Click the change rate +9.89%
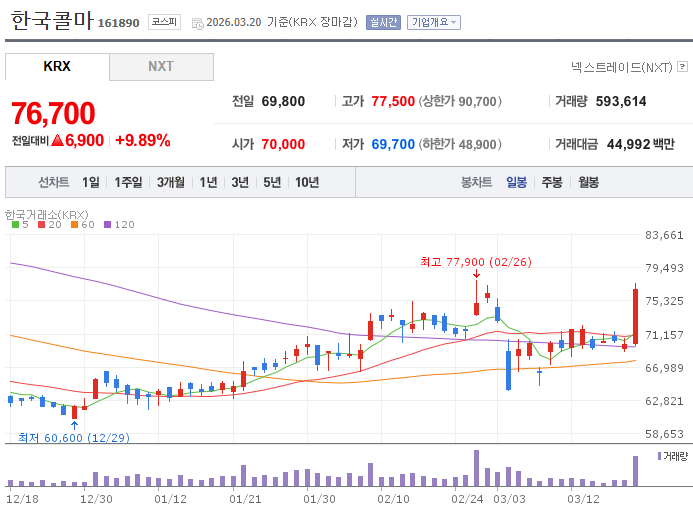 pyautogui.click(x=143, y=141)
